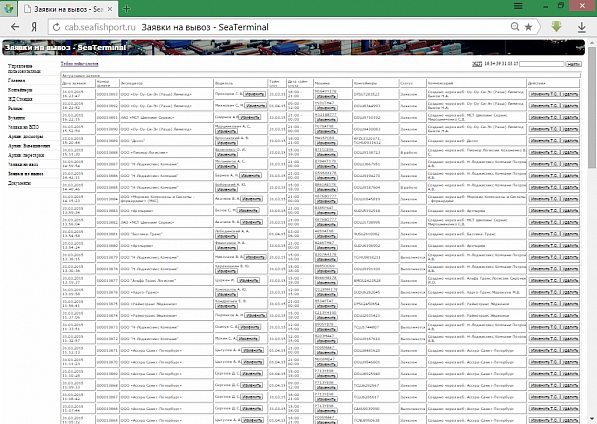This screenshot has height=424, width=597.
Task: Open a new tab with the plus icon
Action: (126, 9)
